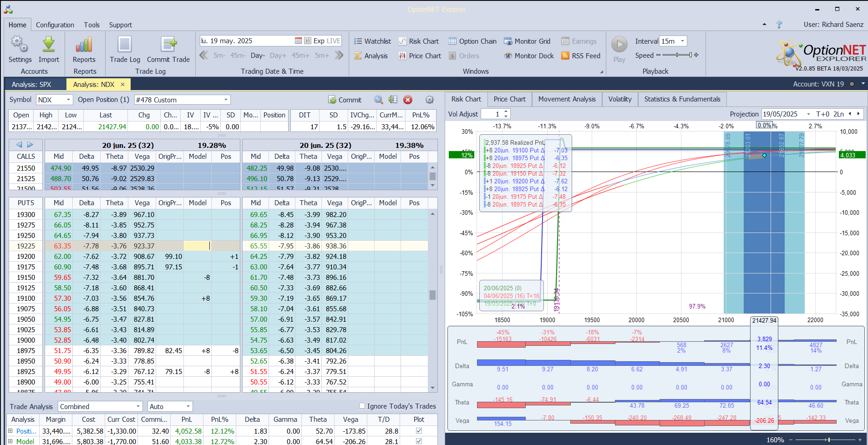
Task: Toggle Plot checkbox for the Positi... row
Action: coord(419,431)
